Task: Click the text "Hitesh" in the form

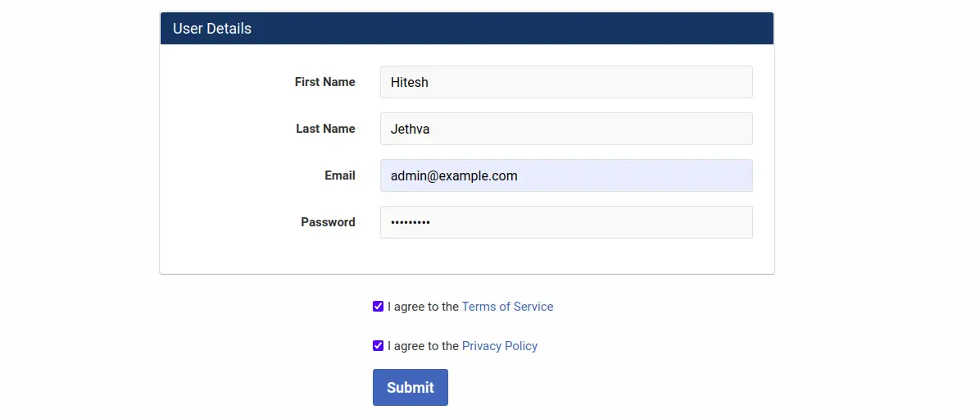Action: coord(410,82)
